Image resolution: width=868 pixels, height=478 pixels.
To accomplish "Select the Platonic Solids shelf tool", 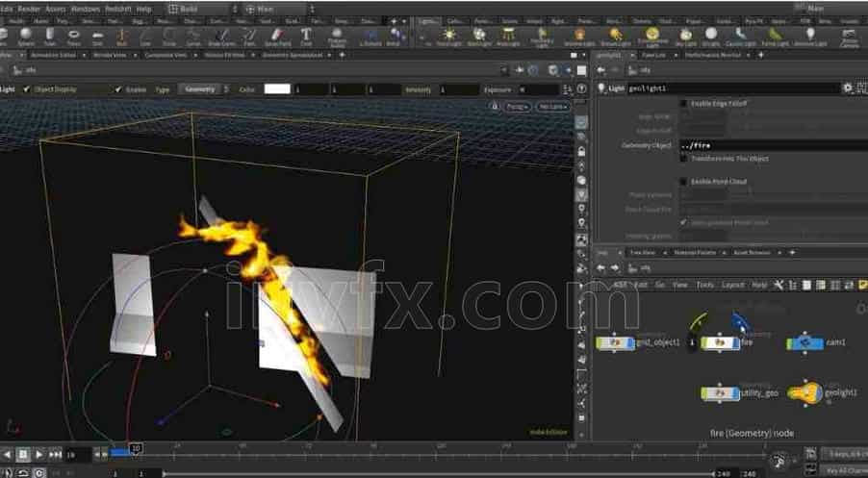I will [x=337, y=36].
